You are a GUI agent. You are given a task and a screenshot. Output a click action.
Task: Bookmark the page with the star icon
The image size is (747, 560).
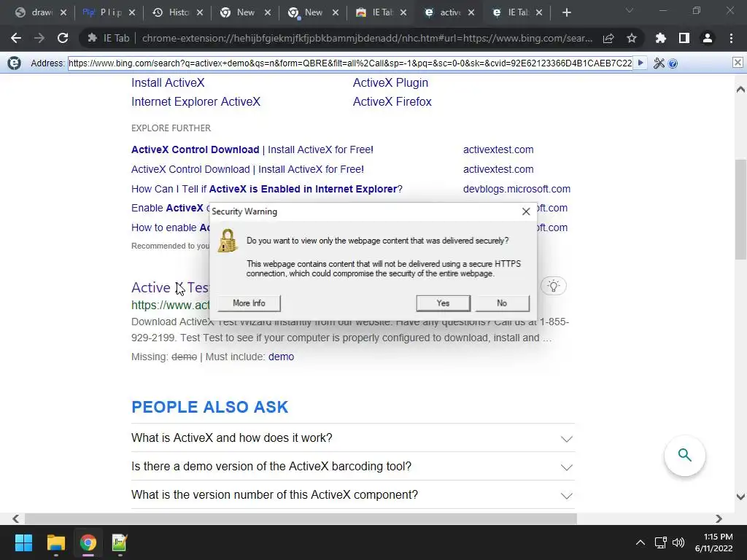tap(632, 38)
